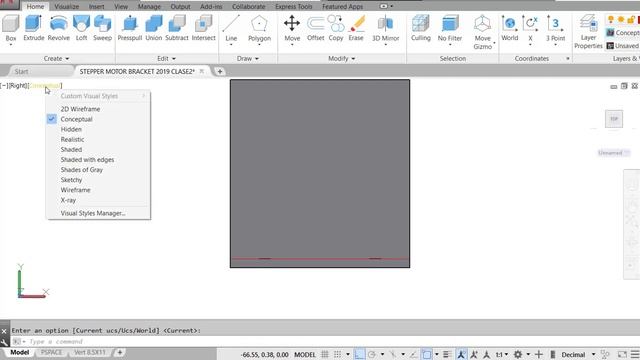Set UCS to World
Image resolution: width=640 pixels, height=360 pixels.
click(x=509, y=28)
